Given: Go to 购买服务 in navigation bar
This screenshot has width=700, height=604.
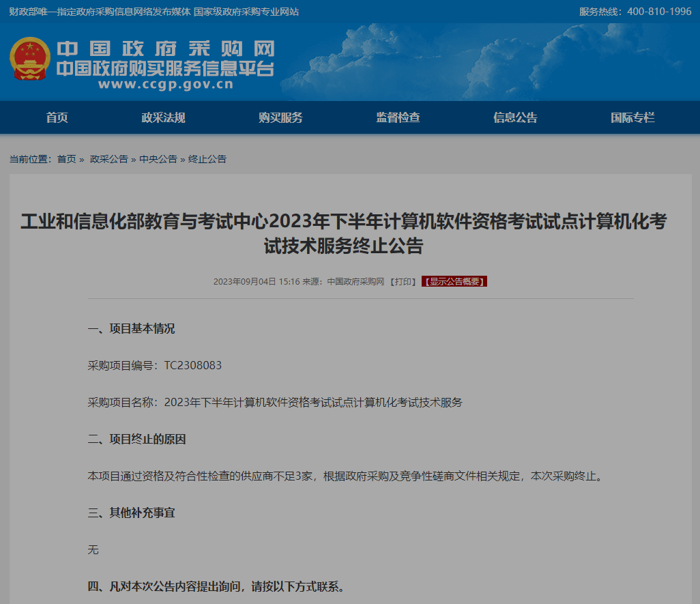Looking at the screenshot, I should 281,117.
